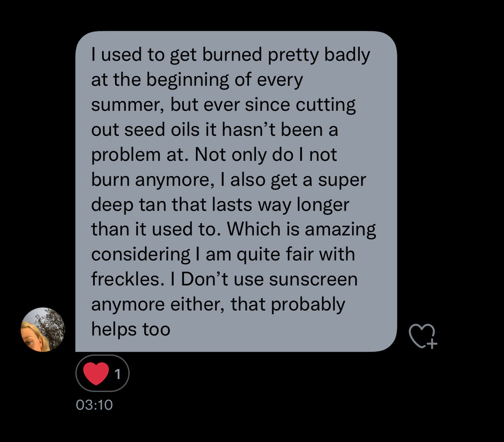The width and height of the screenshot is (504, 442).
Task: Click the word "summer," in the message
Action: (128, 105)
